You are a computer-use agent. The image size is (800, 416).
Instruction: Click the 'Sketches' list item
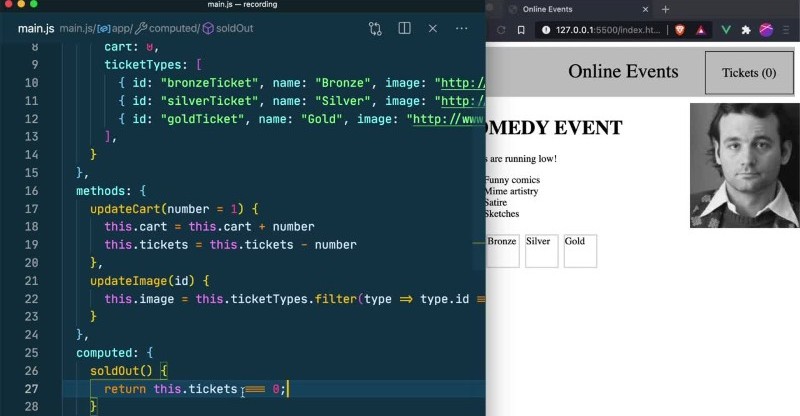pos(502,213)
